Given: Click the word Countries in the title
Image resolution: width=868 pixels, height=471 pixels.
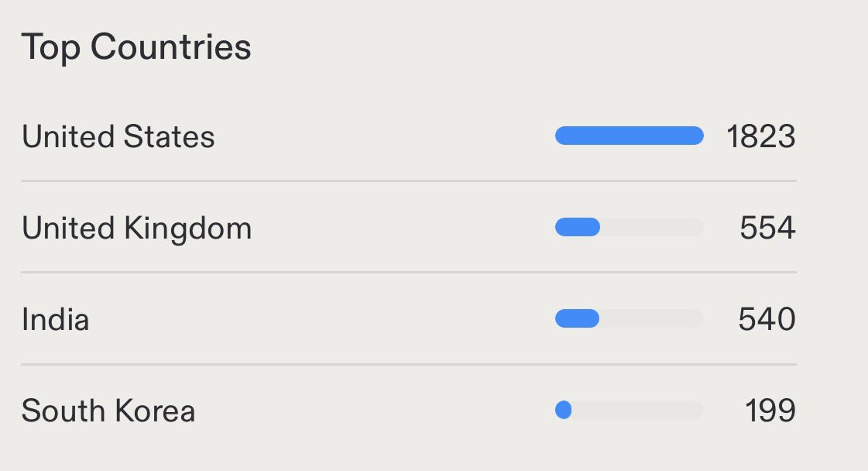Looking at the screenshot, I should pyautogui.click(x=170, y=46).
